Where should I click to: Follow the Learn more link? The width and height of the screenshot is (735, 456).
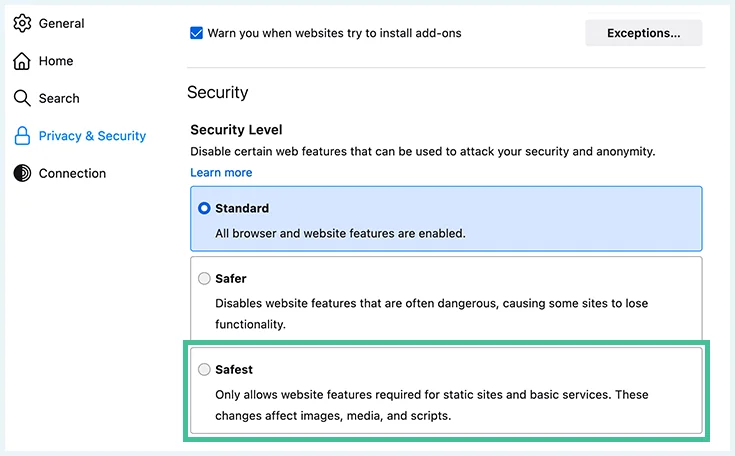pos(221,172)
